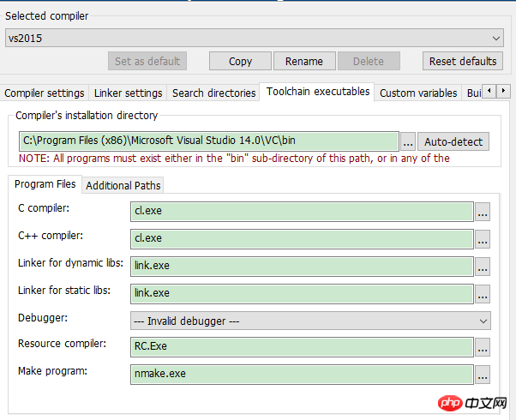Open file browser for C++ compiler
Viewport: 516px width, 420px height.
pos(483,239)
